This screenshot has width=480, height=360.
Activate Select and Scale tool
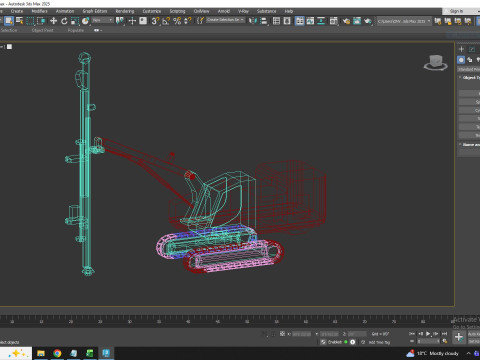pos(75,21)
